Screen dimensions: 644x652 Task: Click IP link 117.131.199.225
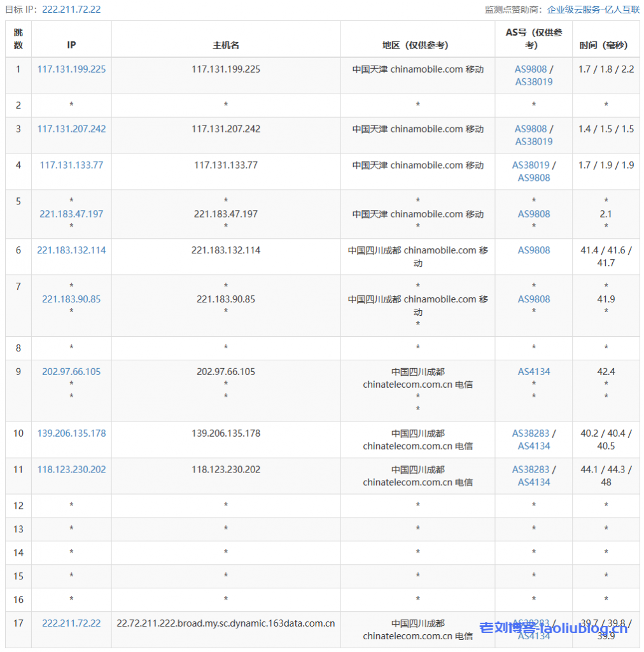(x=71, y=69)
